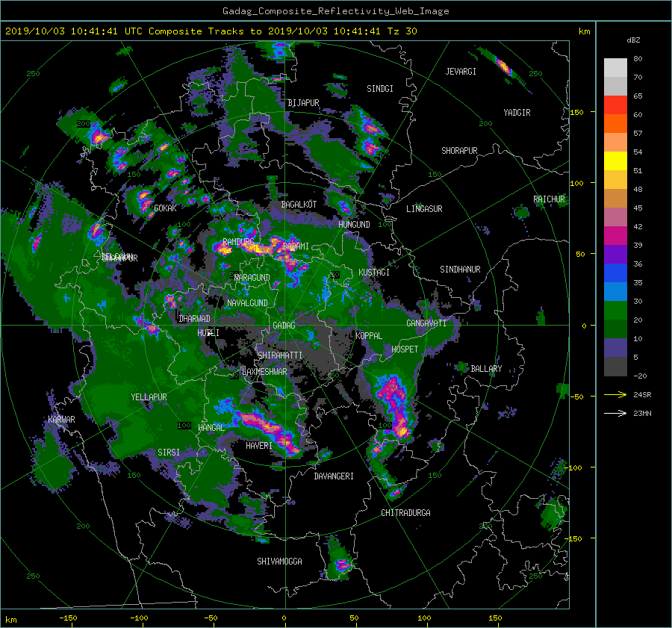The width and height of the screenshot is (672, 628).
Task: Click the KARWAR city label
Action: [61, 420]
